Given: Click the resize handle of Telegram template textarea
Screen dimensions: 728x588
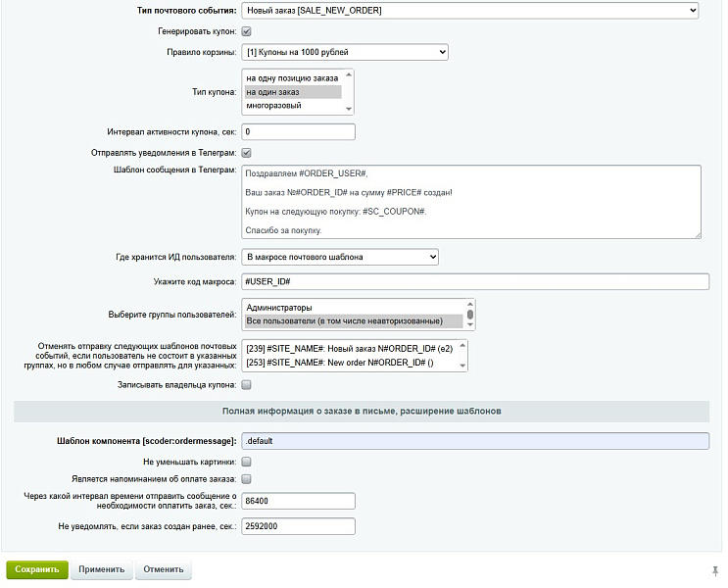Looking at the screenshot, I should click(x=698, y=235).
